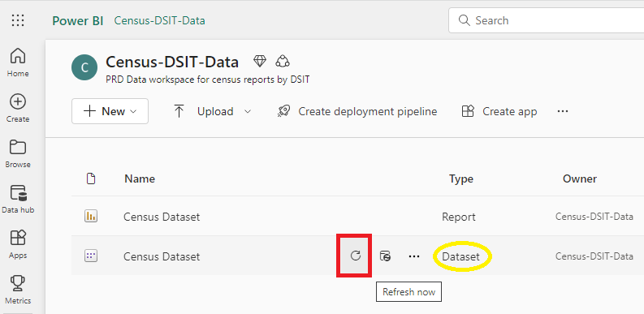Click the report icon of Census Dataset report

[91, 216]
